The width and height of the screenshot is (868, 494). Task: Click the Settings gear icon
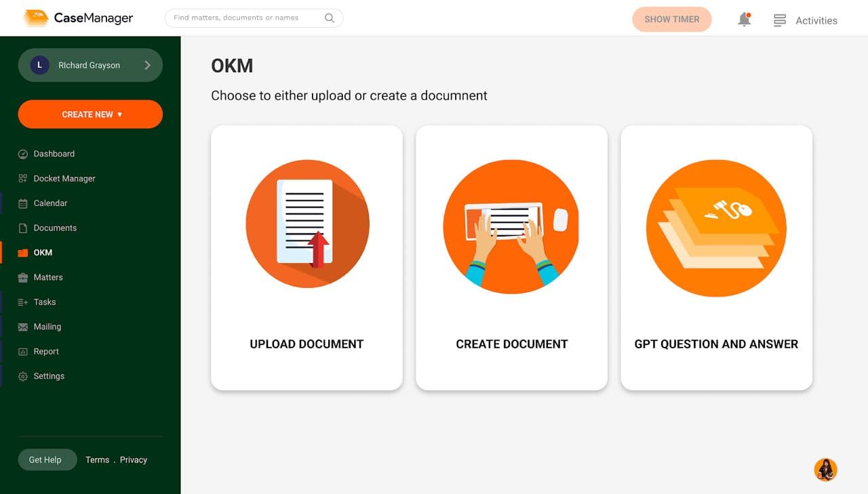click(x=23, y=377)
